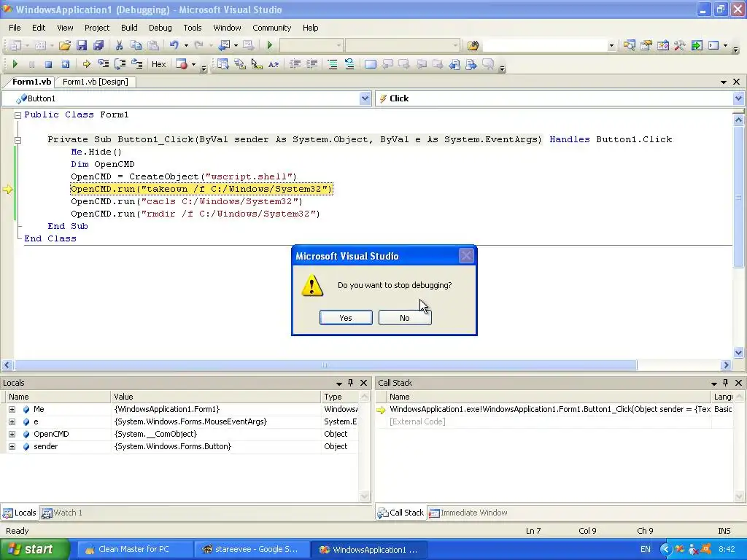Viewport: 747px width, 560px height.
Task: Click the Comment out selected lines icon
Action: [333, 64]
